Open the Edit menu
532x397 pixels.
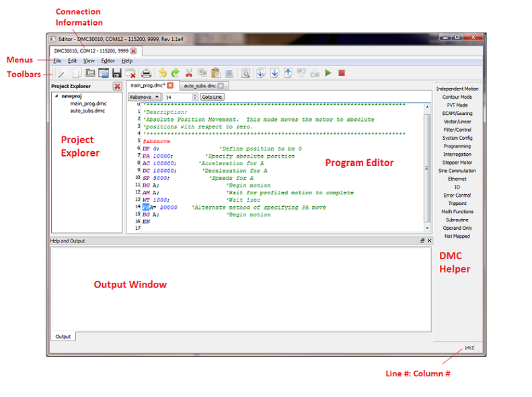(72, 60)
